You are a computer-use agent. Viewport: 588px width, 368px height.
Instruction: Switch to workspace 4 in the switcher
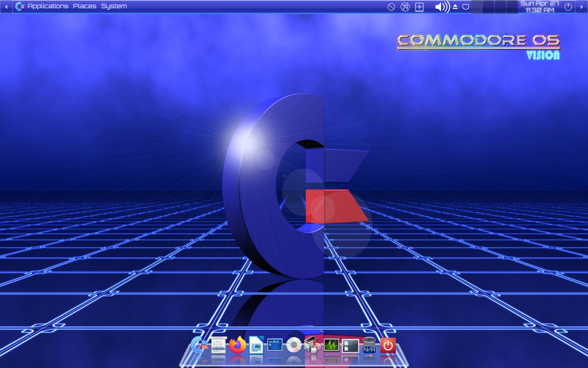pos(512,6)
